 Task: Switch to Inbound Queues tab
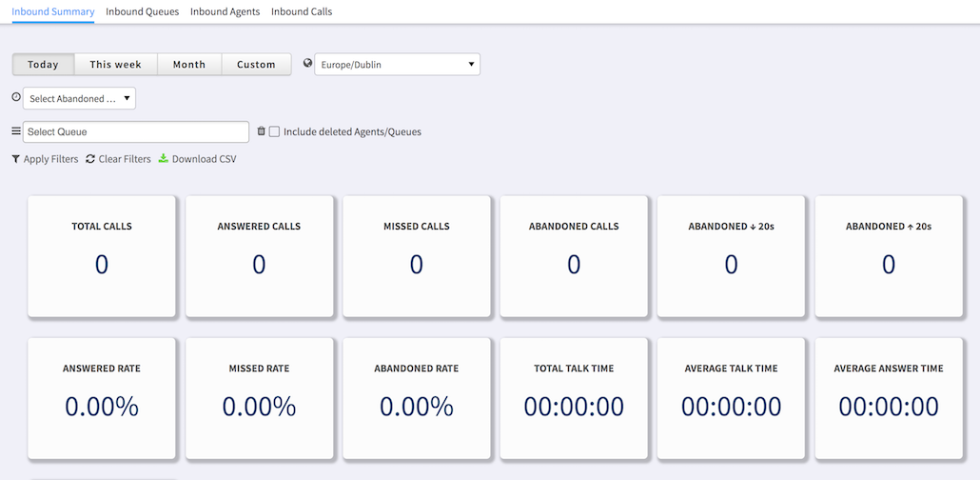point(143,11)
